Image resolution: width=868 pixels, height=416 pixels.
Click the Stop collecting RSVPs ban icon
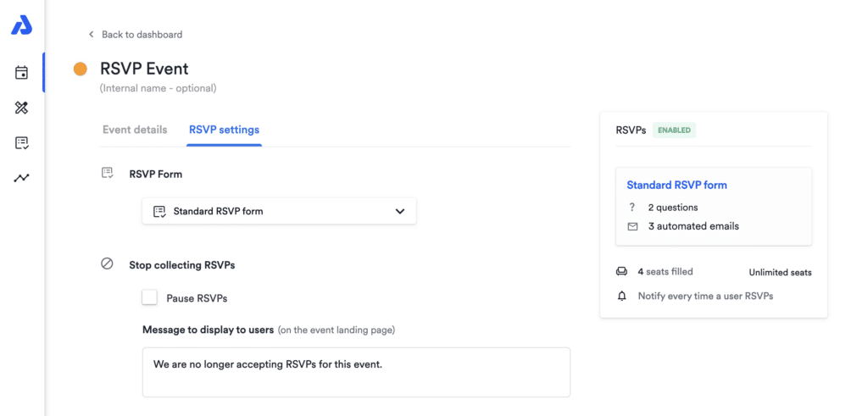(107, 263)
